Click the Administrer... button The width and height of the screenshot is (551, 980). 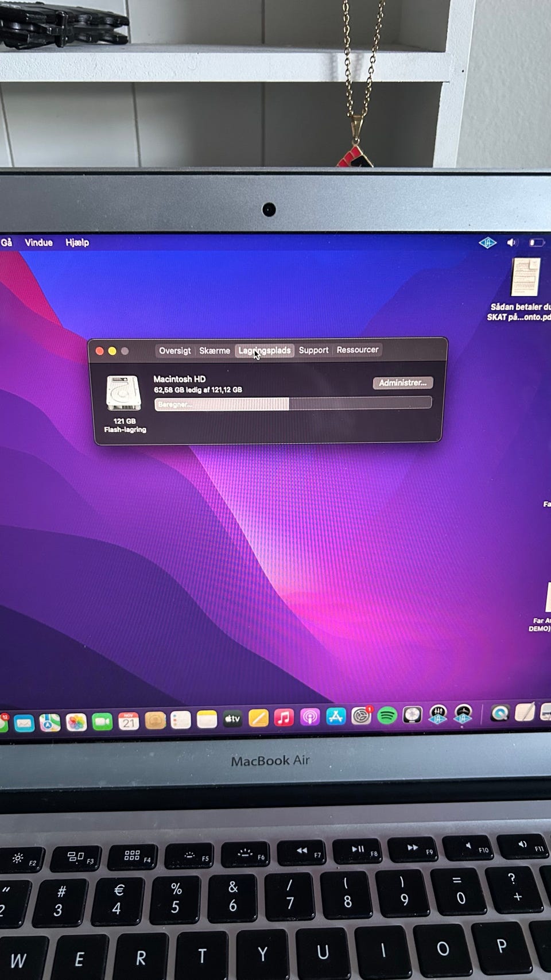tap(402, 383)
